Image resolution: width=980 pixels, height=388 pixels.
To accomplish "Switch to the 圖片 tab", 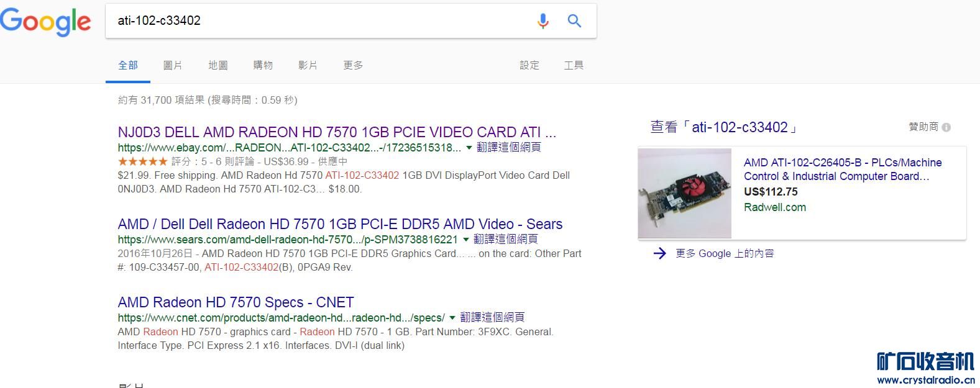I will (173, 65).
